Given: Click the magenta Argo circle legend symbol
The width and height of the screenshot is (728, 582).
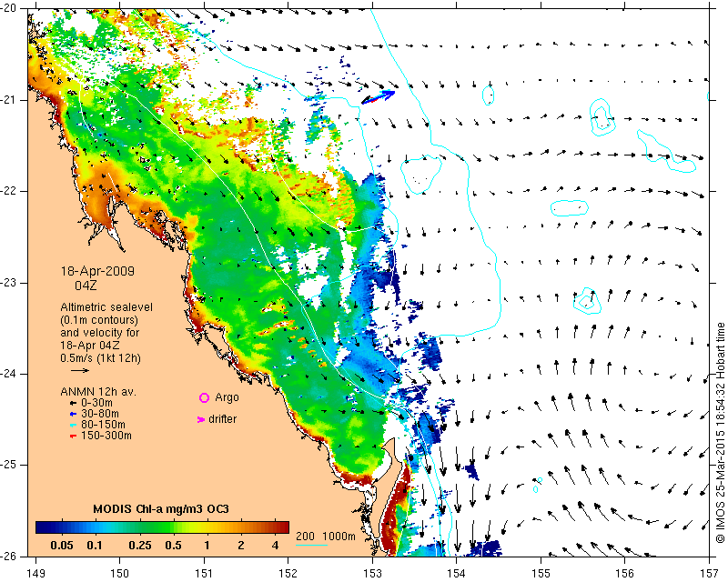Looking at the screenshot, I should pos(204,397).
